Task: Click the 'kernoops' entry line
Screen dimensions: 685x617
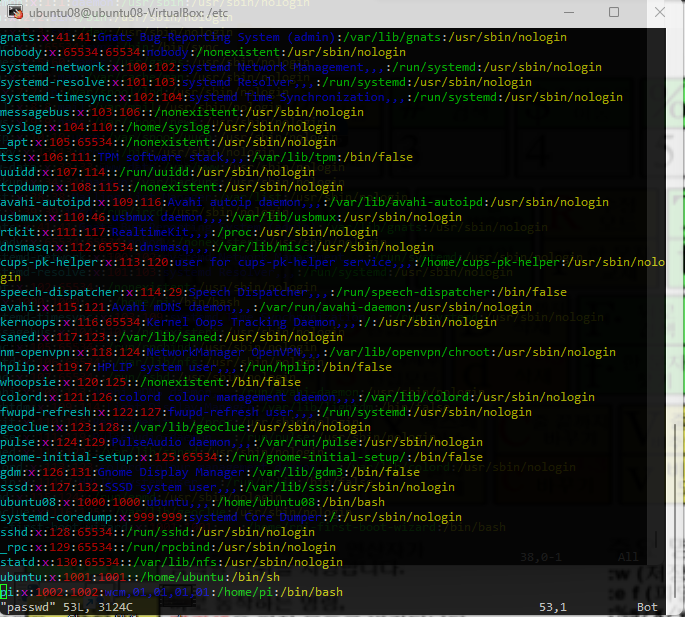Action: tap(249, 322)
